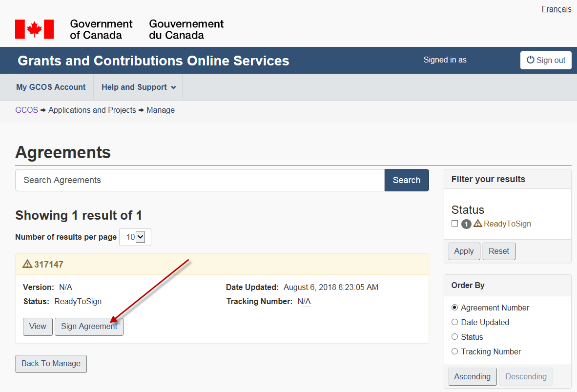Tick the ReadyToSign status checkbox
Image resolution: width=577 pixels, height=392 pixels.
click(454, 224)
